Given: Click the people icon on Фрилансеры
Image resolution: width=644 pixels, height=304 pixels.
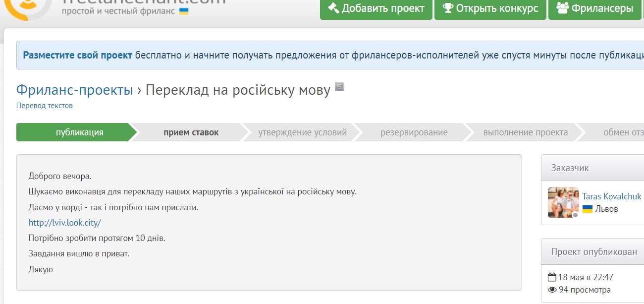Looking at the screenshot, I should click(562, 8).
